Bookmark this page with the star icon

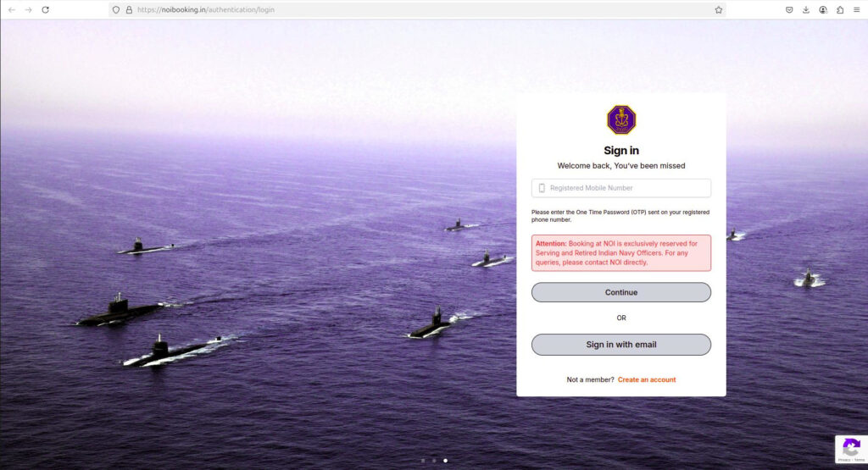point(718,9)
